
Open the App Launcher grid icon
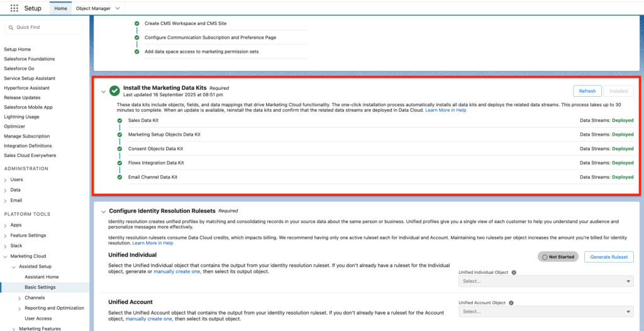(14, 8)
